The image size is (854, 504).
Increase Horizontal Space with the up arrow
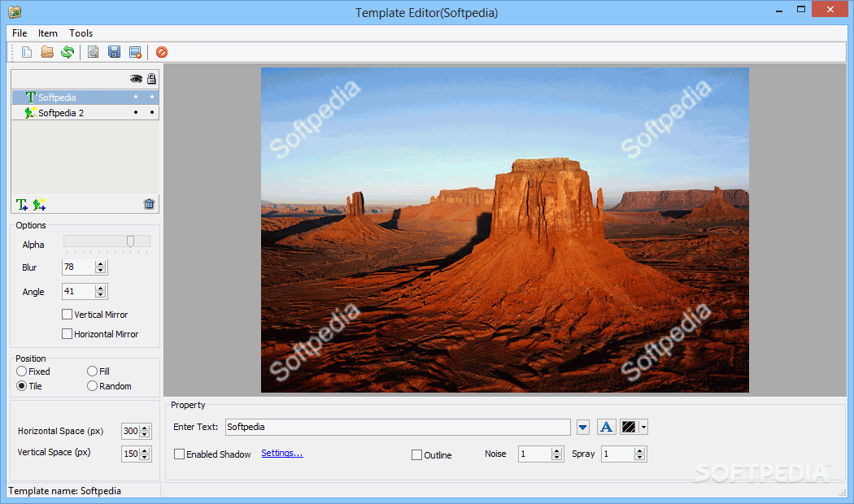(144, 428)
